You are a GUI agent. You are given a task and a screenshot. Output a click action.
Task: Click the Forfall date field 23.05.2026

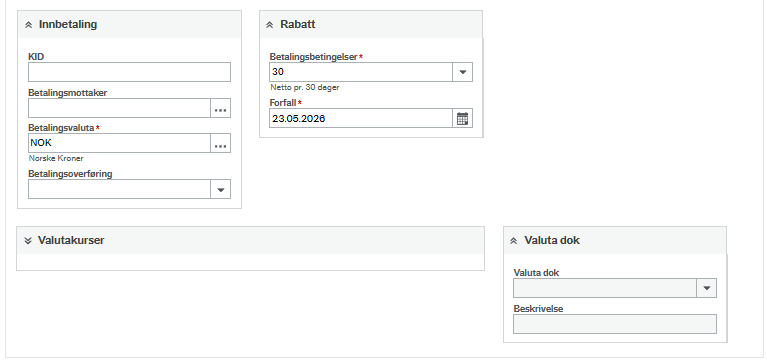pos(361,118)
